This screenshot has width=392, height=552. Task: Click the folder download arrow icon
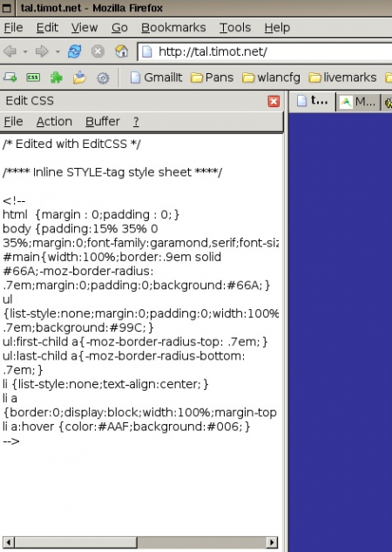79,77
